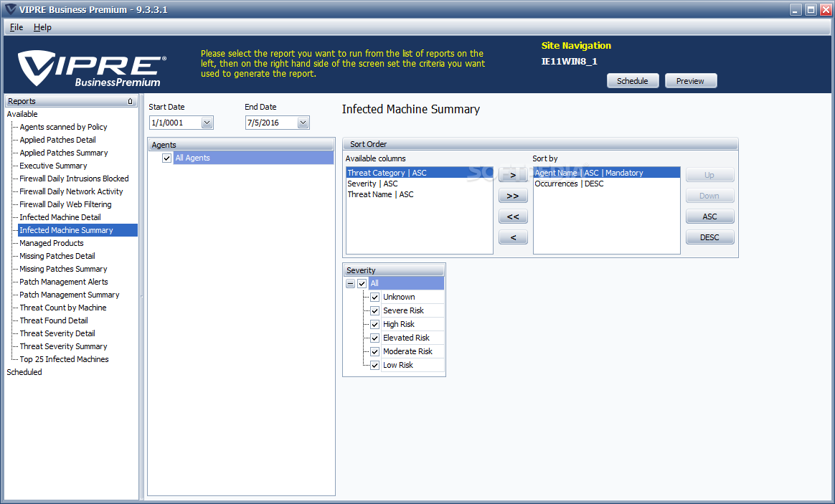
Task: Select Applied Patches Summary report
Action: (x=63, y=153)
